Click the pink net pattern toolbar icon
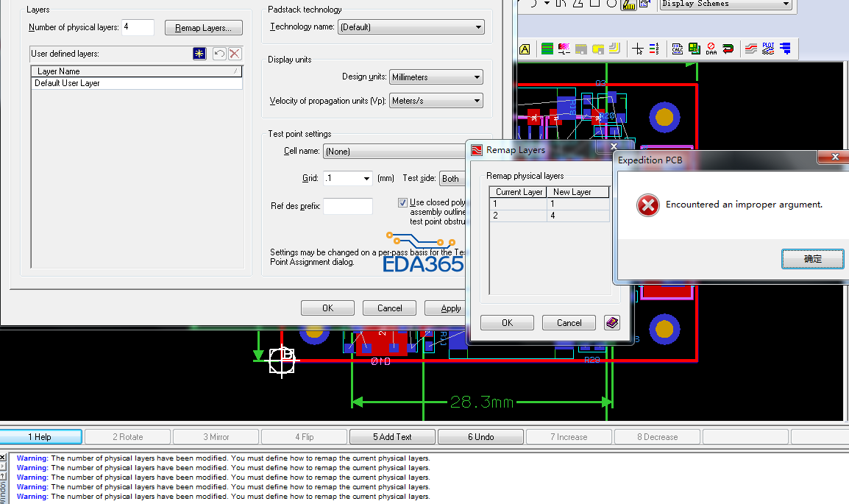The image size is (849, 504). 564,49
